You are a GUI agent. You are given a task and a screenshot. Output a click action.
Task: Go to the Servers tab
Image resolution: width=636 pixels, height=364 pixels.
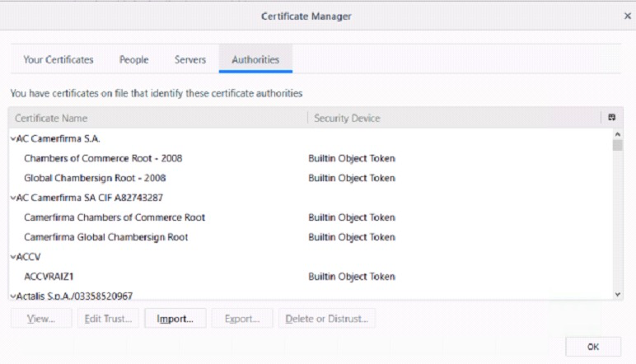click(x=190, y=59)
